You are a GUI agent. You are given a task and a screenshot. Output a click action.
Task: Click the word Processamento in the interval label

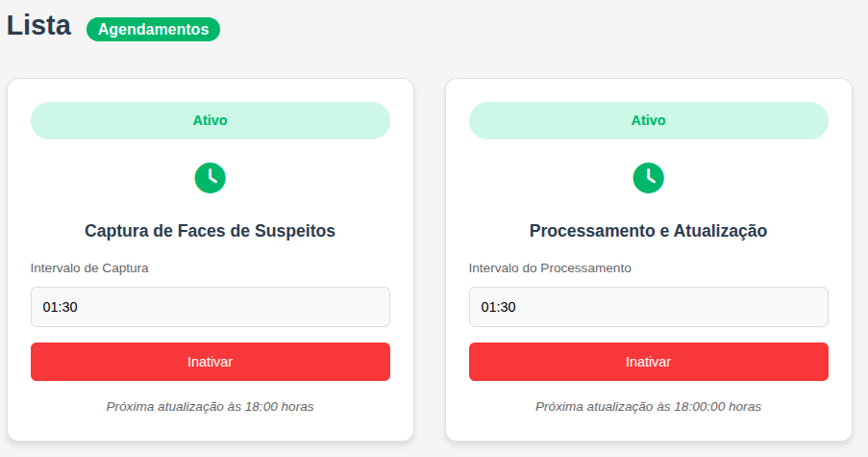tap(587, 267)
